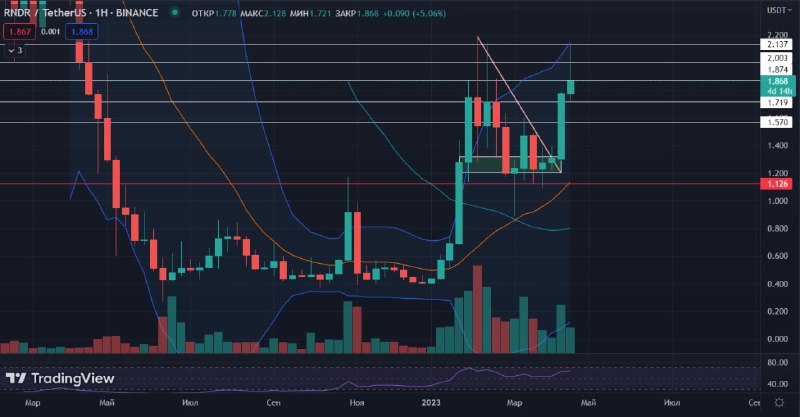Click the first Сен time axis label

273,403
